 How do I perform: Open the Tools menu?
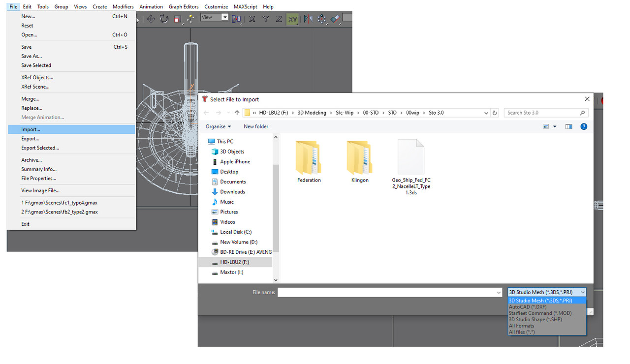(43, 6)
